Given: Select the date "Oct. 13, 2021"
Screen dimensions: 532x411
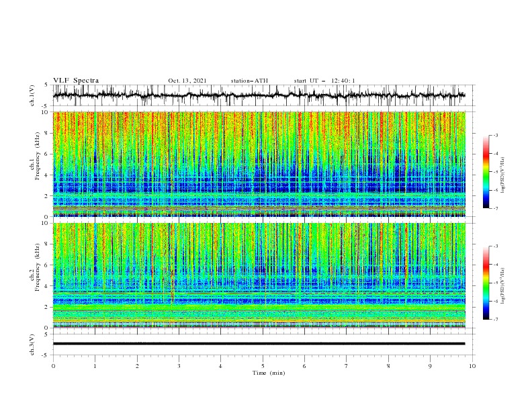Looking at the screenshot, I should (187, 81).
